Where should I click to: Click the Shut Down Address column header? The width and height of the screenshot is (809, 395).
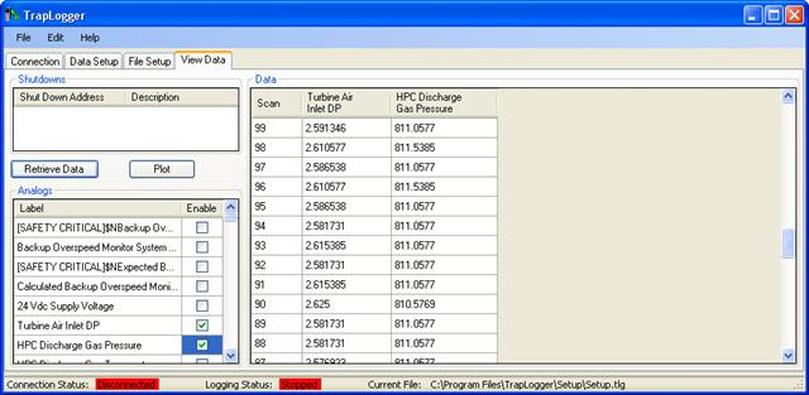click(69, 97)
